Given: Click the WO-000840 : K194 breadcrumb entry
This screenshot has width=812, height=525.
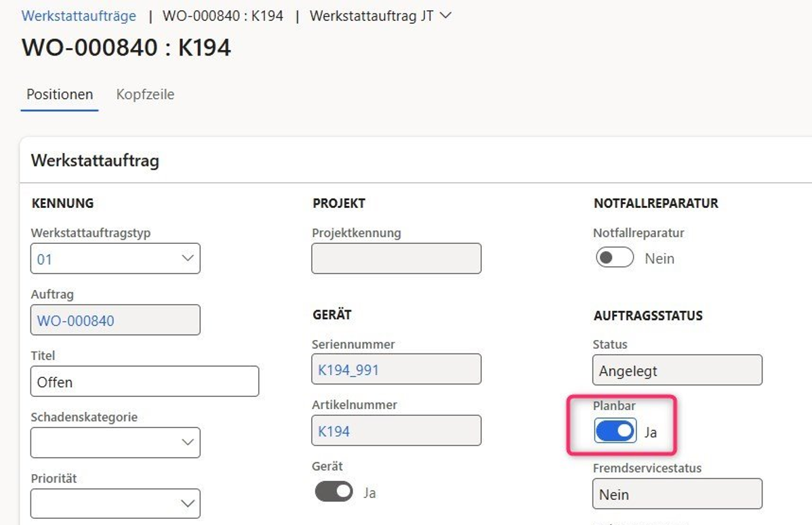Looking at the screenshot, I should coord(224,15).
